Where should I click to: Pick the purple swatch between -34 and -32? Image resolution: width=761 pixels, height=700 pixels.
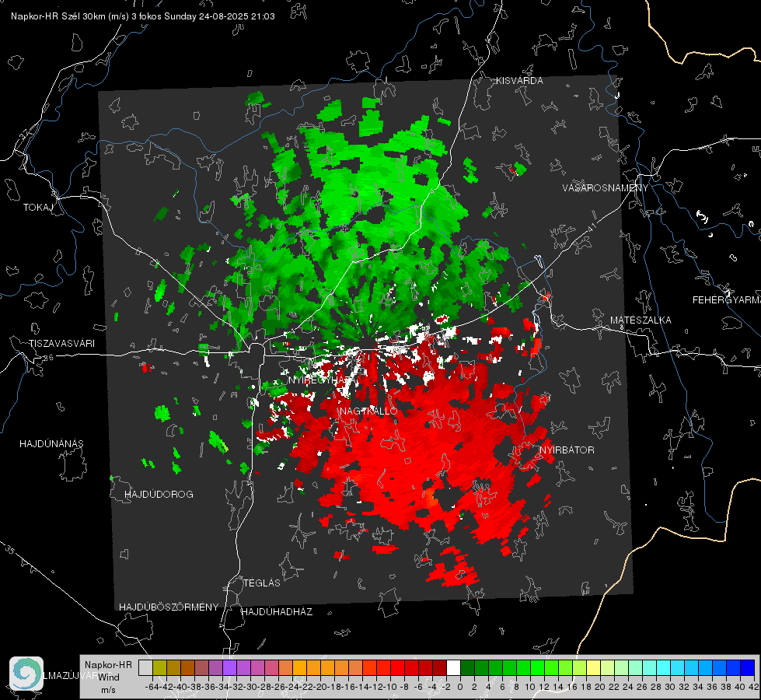click(229, 667)
